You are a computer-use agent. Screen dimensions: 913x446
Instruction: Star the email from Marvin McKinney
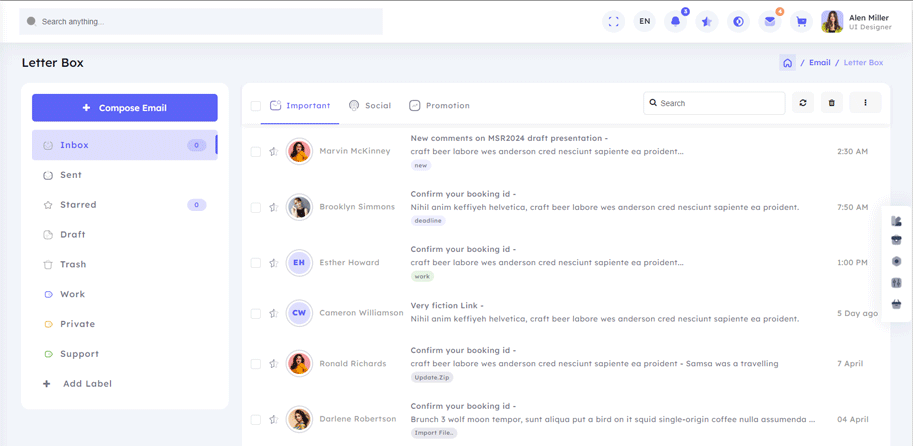click(273, 152)
